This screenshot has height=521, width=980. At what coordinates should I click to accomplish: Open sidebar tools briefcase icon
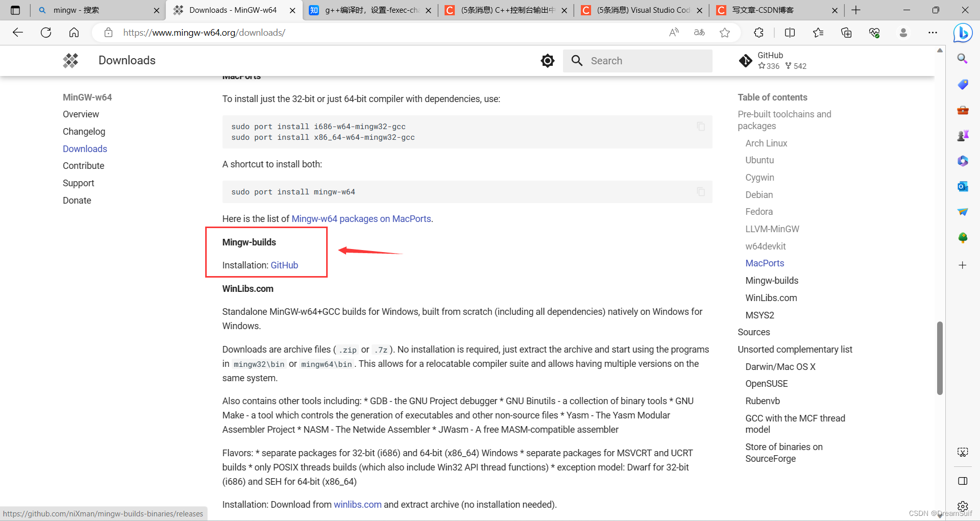coord(963,110)
